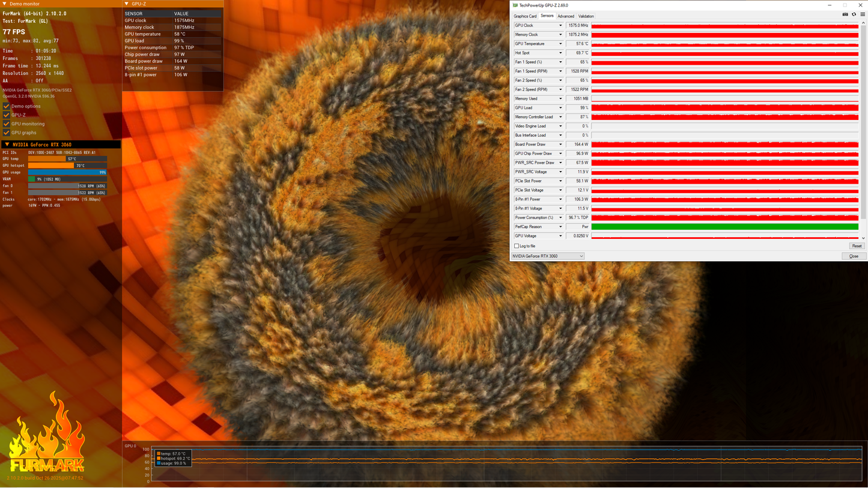Enable the Log to file checkbox

point(517,246)
